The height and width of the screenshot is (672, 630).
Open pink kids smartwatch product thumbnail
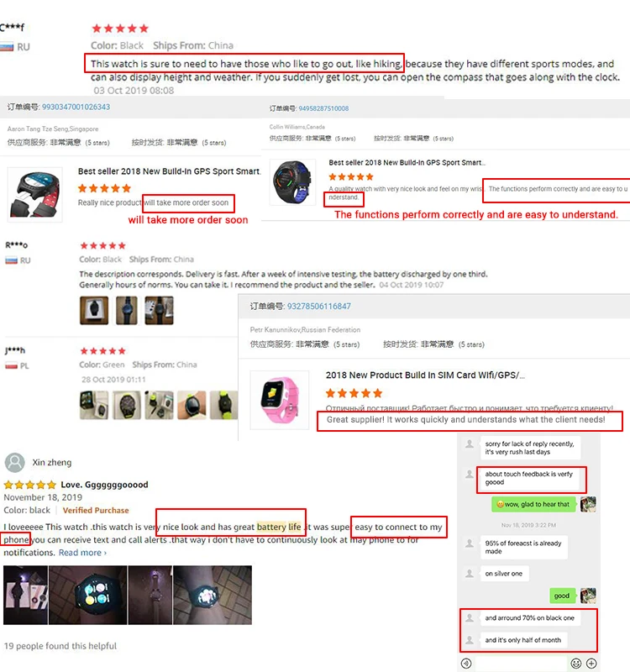(280, 400)
